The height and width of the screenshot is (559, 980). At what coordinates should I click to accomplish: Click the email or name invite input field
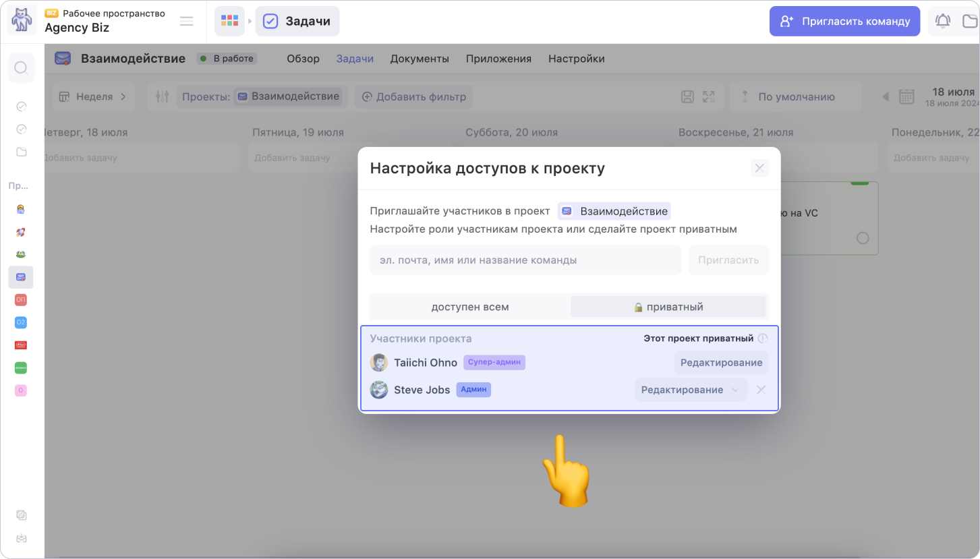[525, 260]
